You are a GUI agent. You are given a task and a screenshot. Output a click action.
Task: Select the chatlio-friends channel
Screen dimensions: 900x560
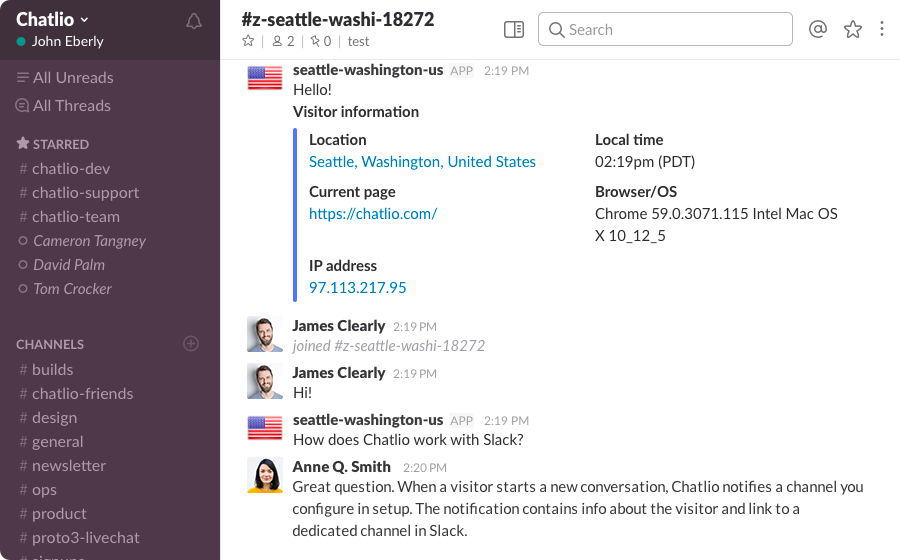pos(76,394)
